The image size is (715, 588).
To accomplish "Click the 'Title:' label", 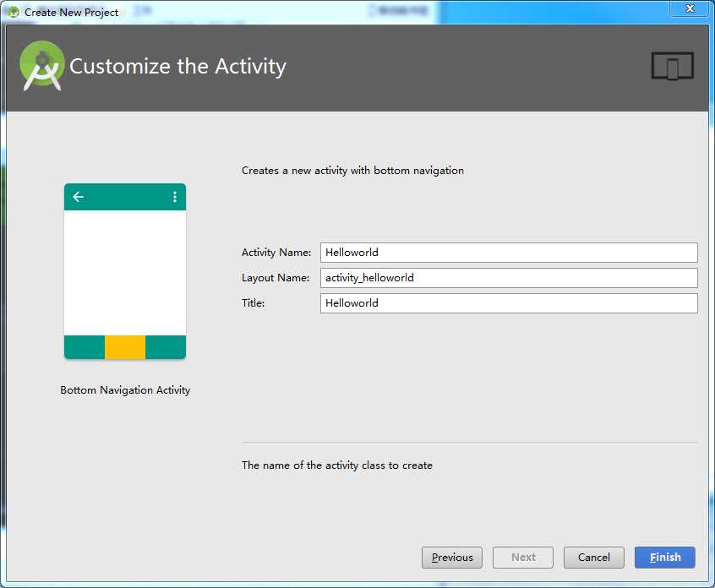I will pos(253,303).
